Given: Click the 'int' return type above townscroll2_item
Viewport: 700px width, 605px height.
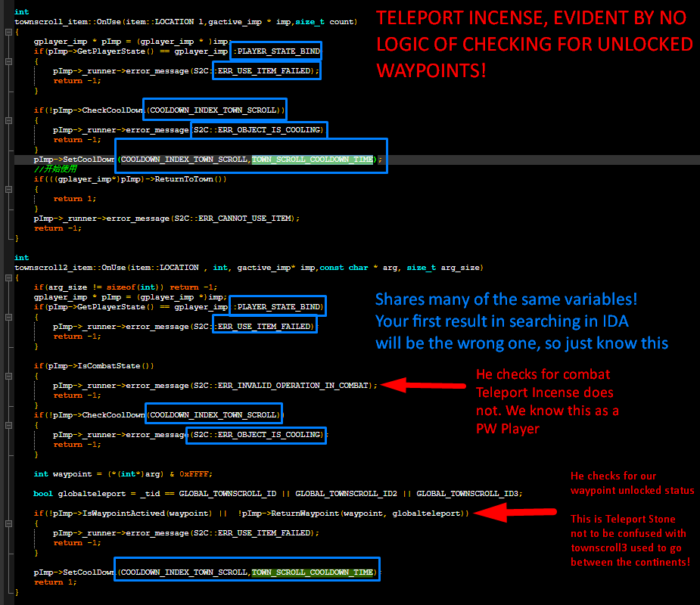Looking at the screenshot, I should coord(21,258).
